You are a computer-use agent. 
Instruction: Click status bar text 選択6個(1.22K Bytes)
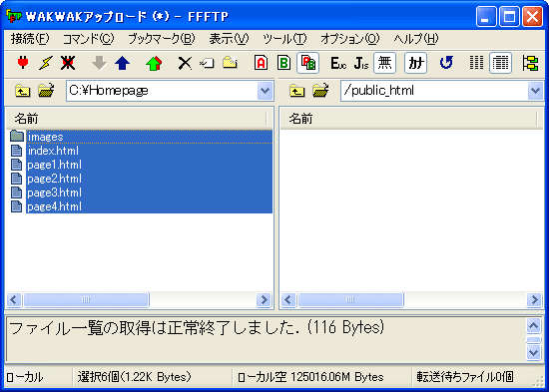click(x=135, y=377)
